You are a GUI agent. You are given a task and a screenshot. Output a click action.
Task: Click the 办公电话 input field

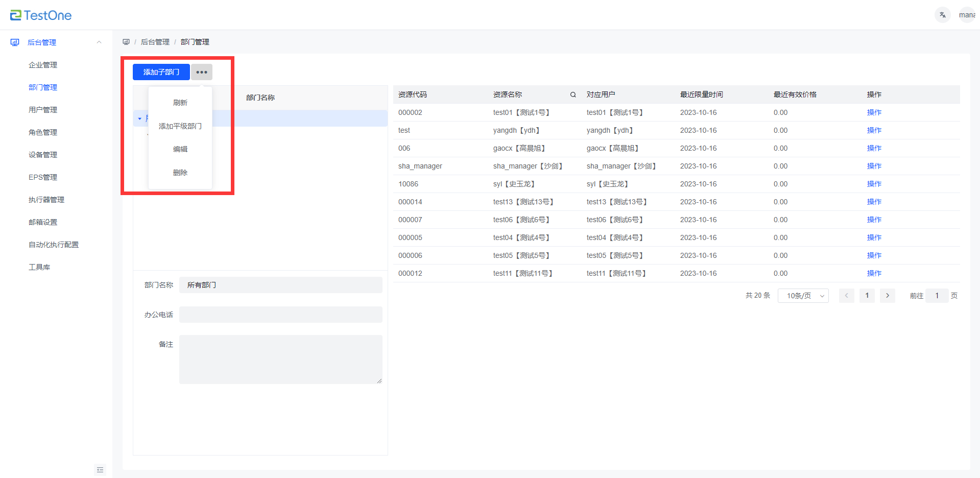click(x=280, y=315)
